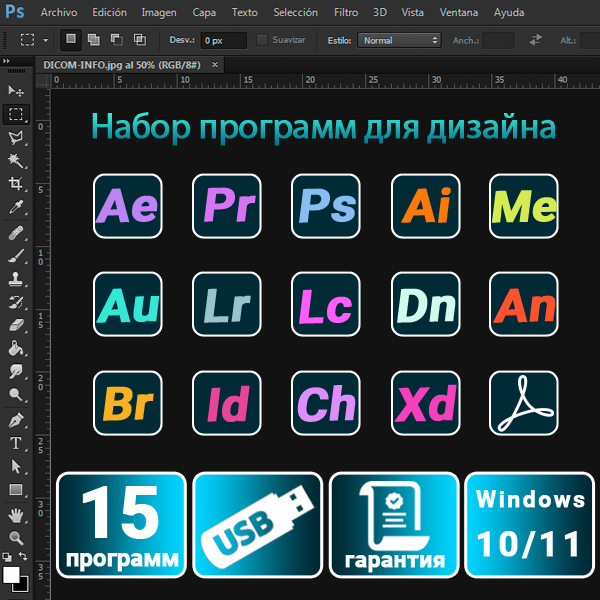This screenshot has width=600, height=600.
Task: Select the Crop tool
Action: [16, 184]
